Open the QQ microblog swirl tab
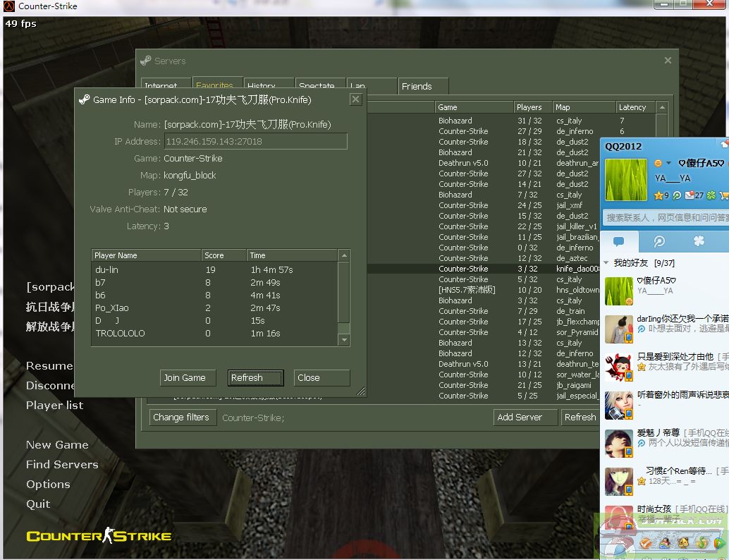Screen dimensions: 729x560 coord(659,241)
